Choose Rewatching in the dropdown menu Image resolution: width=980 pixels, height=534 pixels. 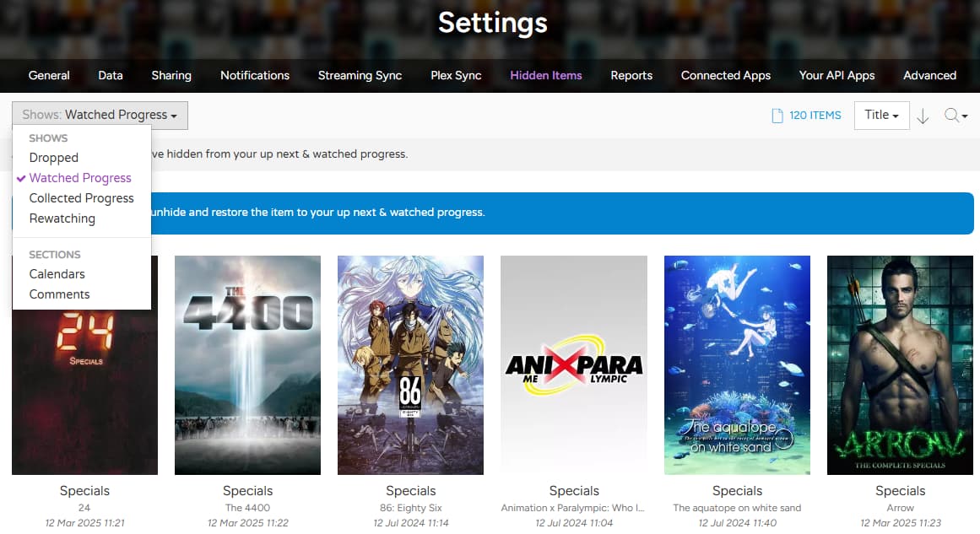pos(62,218)
